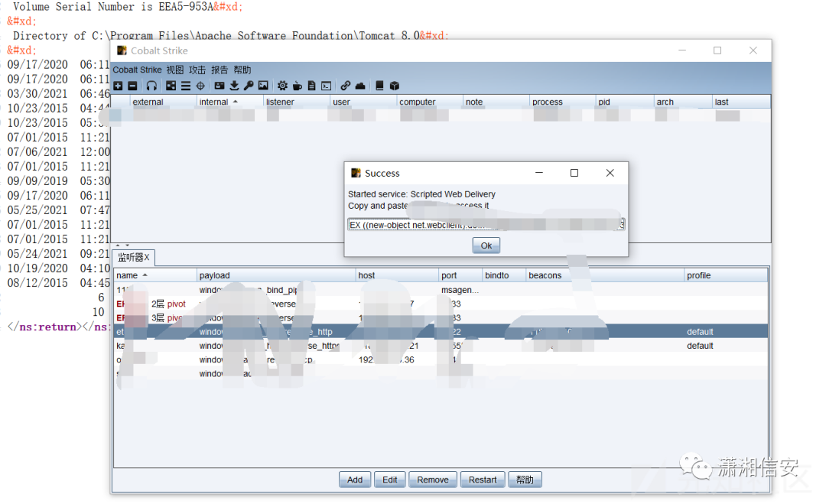Image resolution: width=826 pixels, height=504 pixels.
Task: Click the document macro icon
Action: [x=312, y=86]
